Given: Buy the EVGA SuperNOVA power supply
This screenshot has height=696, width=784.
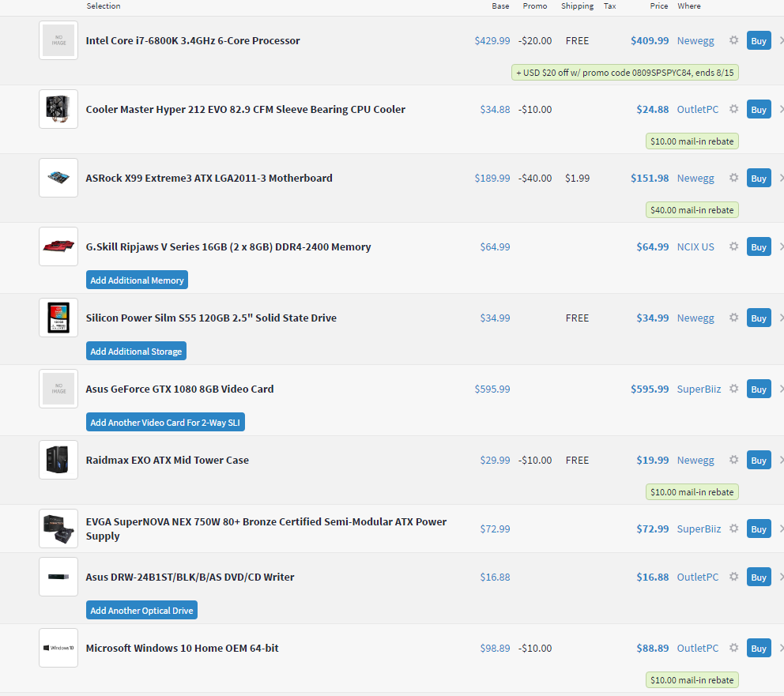Looking at the screenshot, I should (x=759, y=529).
